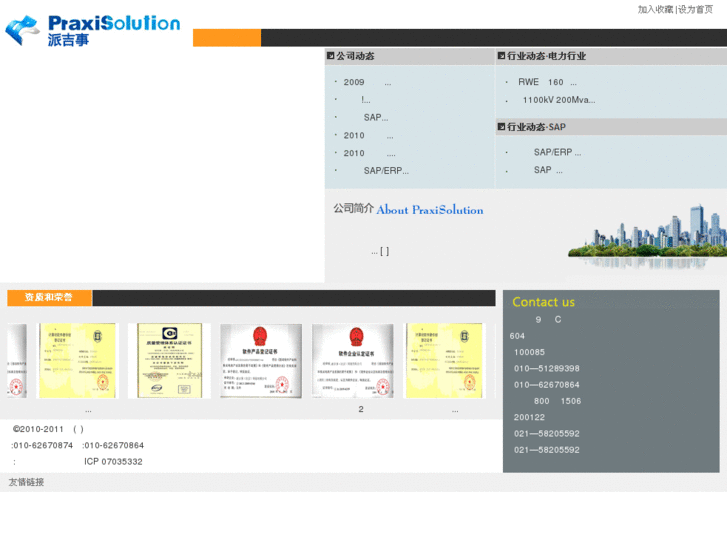Open the 软件企业认定证书 certificate thumbnail
The height and width of the screenshot is (545, 727).
coord(353,361)
